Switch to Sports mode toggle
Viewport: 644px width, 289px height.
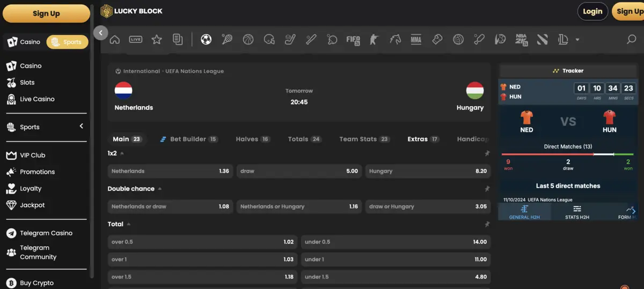(x=67, y=42)
